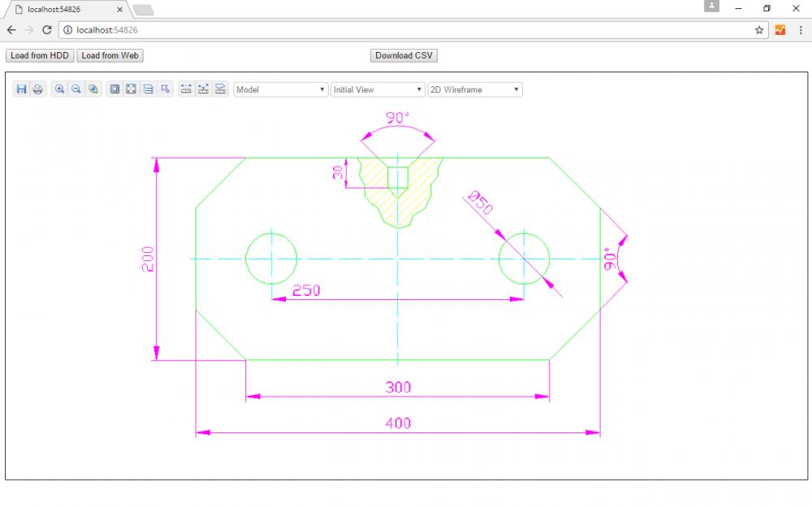Image resolution: width=812 pixels, height=508 pixels.
Task: Select the polyline measurement tool
Action: 201,89
